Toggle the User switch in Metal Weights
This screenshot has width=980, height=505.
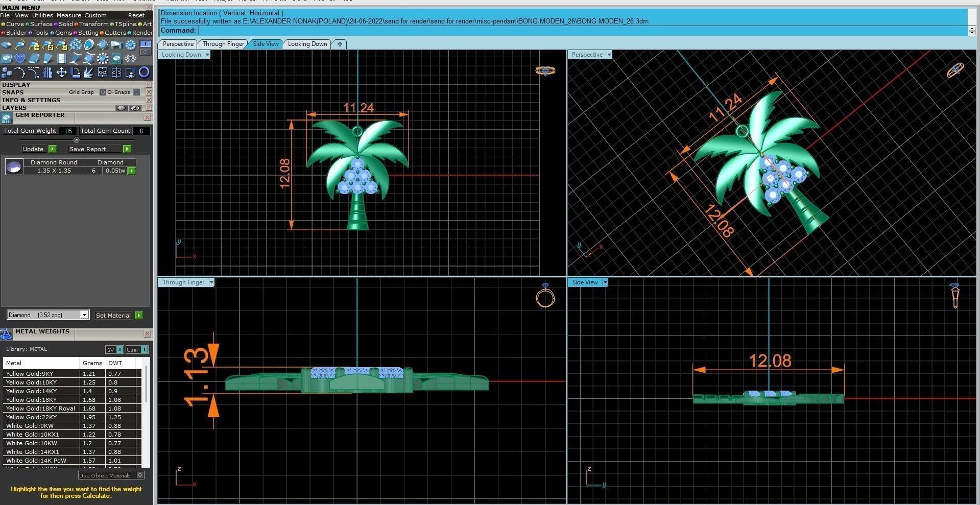pos(144,350)
